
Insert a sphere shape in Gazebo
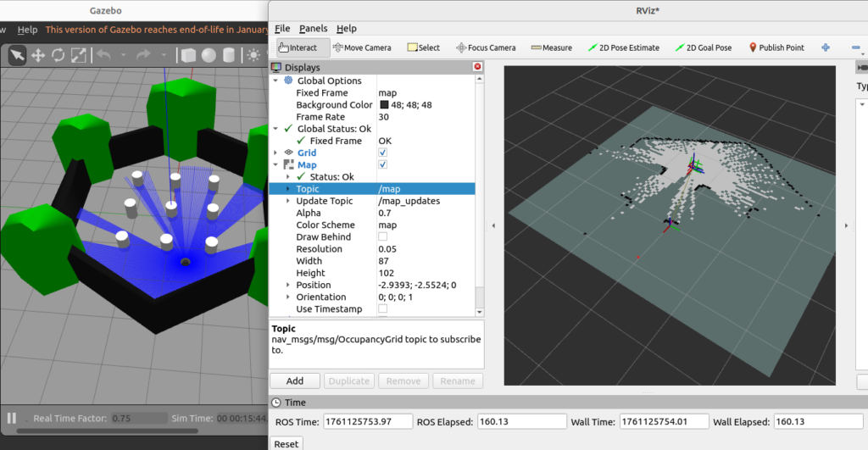pos(208,55)
